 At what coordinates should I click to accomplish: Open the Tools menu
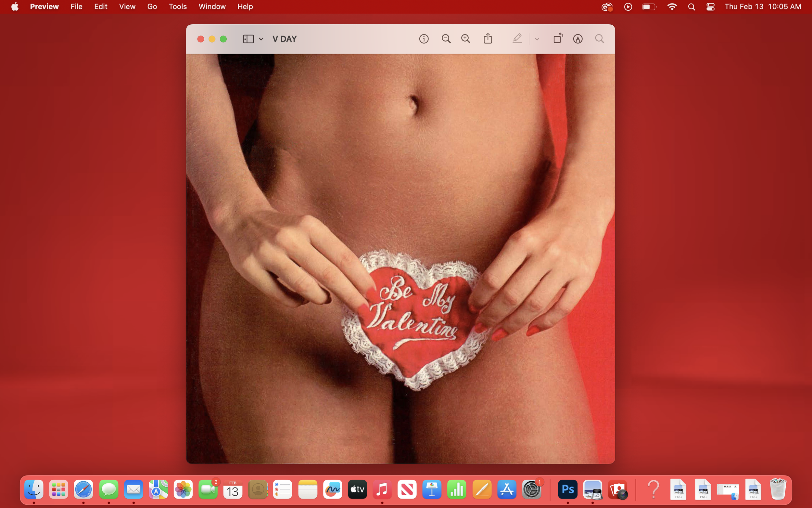click(x=178, y=7)
